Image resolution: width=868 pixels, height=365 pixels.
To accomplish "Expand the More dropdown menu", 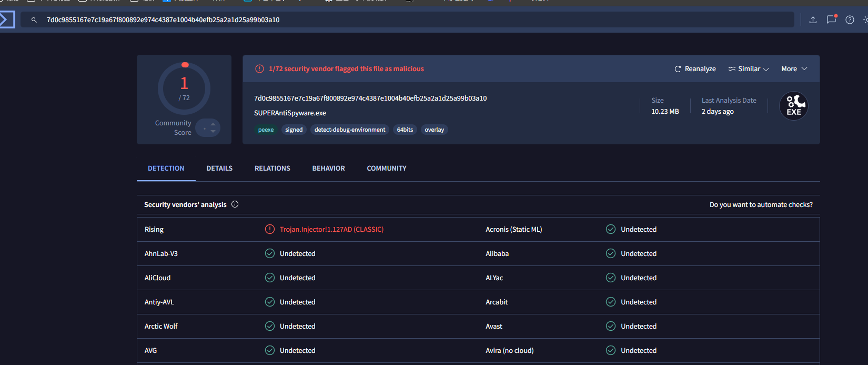I will [x=794, y=69].
